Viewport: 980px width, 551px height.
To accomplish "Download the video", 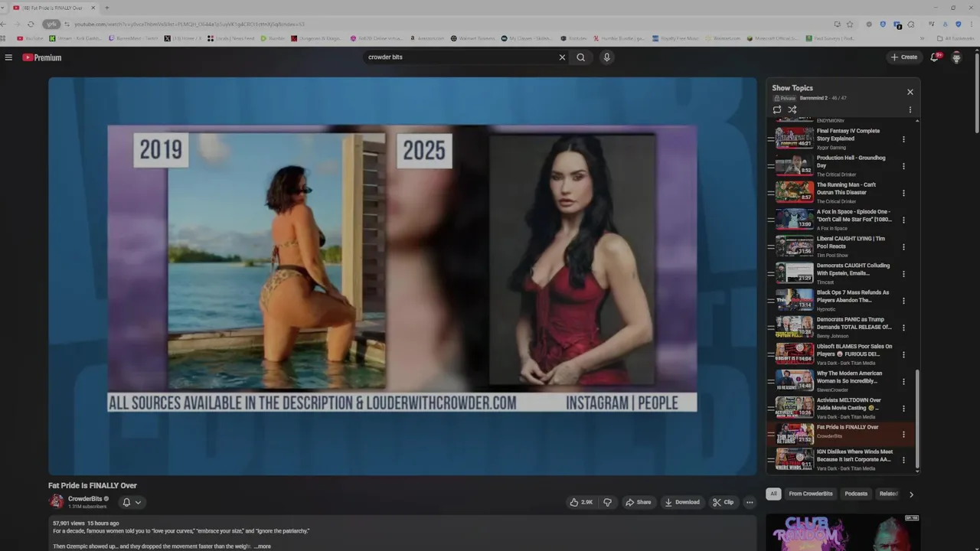I will tap(682, 502).
